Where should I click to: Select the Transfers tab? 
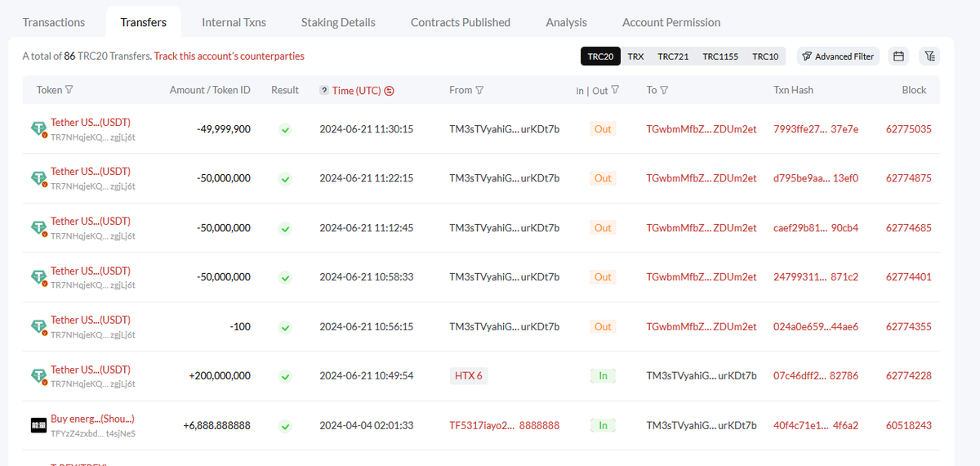[x=143, y=22]
